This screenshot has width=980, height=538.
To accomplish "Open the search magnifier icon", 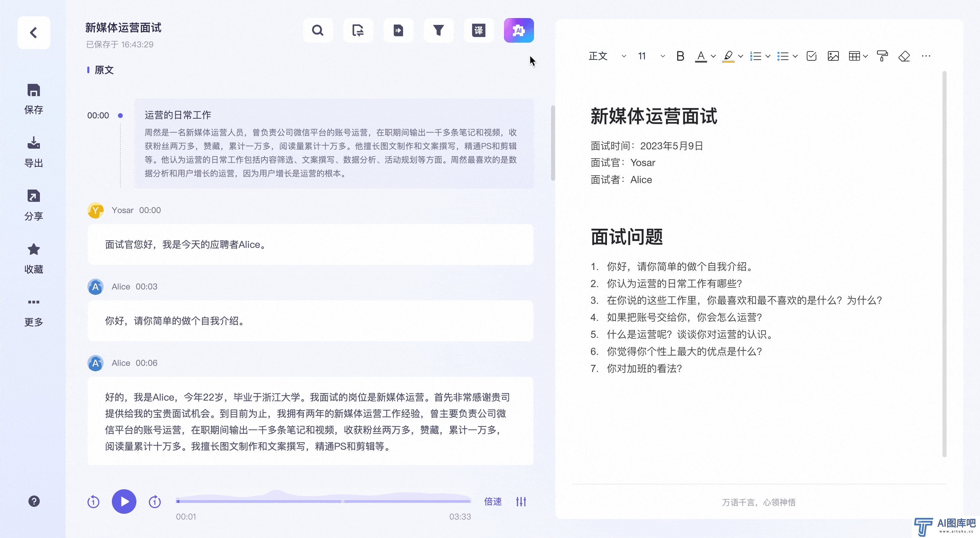I will (318, 30).
